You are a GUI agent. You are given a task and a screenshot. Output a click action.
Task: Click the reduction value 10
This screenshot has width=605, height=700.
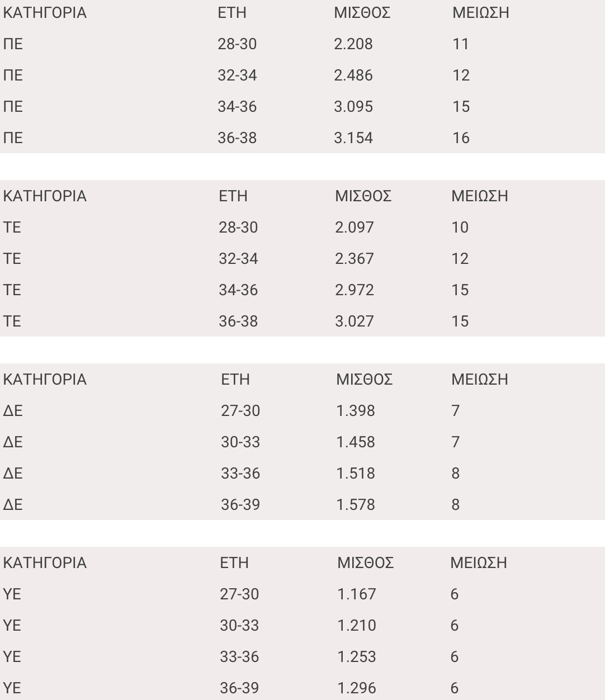pyautogui.click(x=460, y=228)
